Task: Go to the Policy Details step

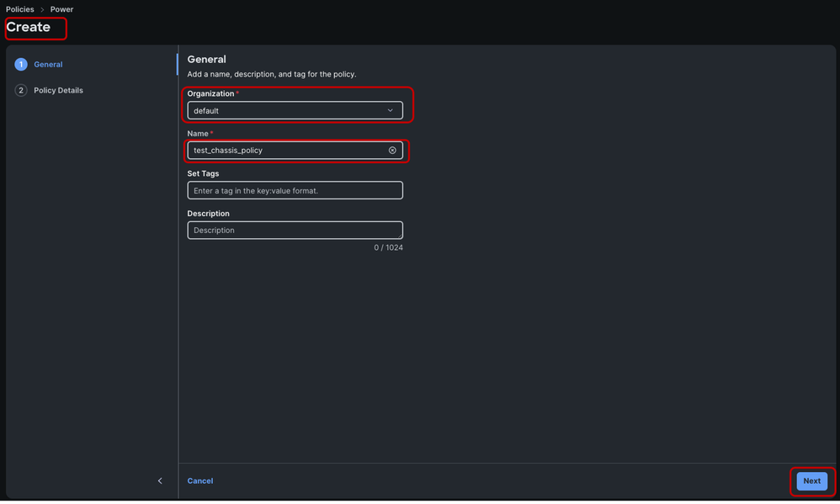Action: pyautogui.click(x=58, y=91)
